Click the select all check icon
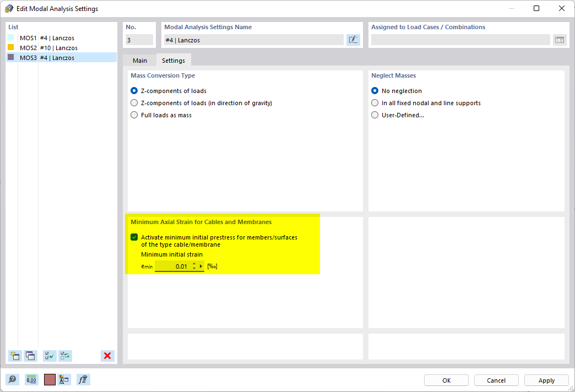 tap(50, 356)
